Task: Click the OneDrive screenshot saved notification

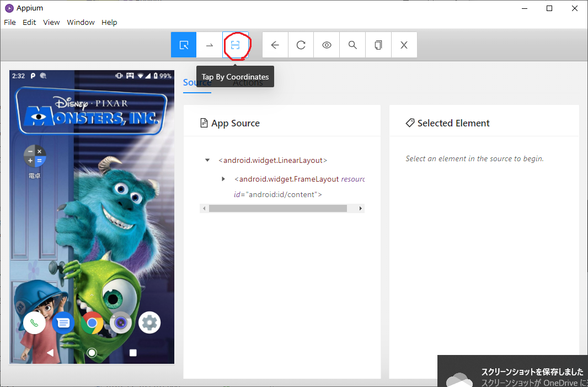Action: pyautogui.click(x=512, y=371)
